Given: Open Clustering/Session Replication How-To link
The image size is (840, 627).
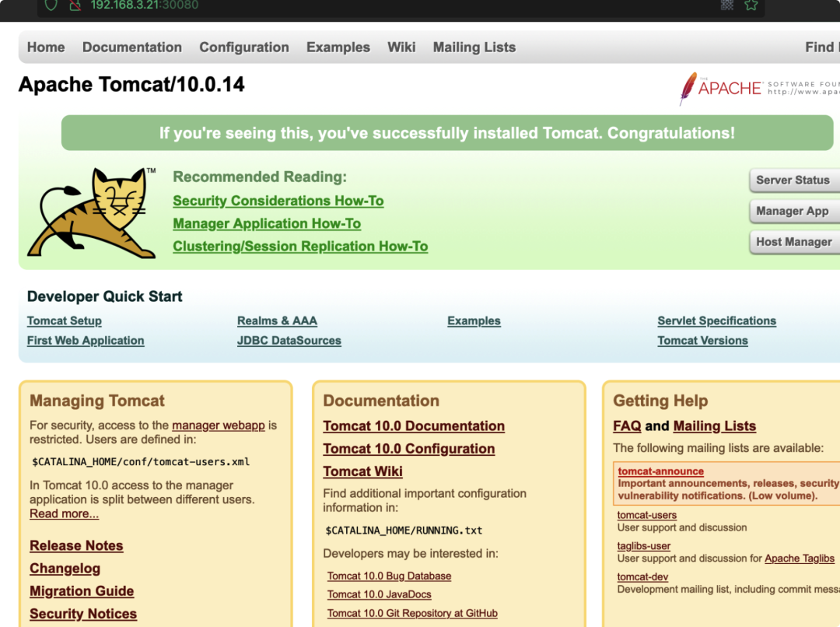Looking at the screenshot, I should point(300,247).
